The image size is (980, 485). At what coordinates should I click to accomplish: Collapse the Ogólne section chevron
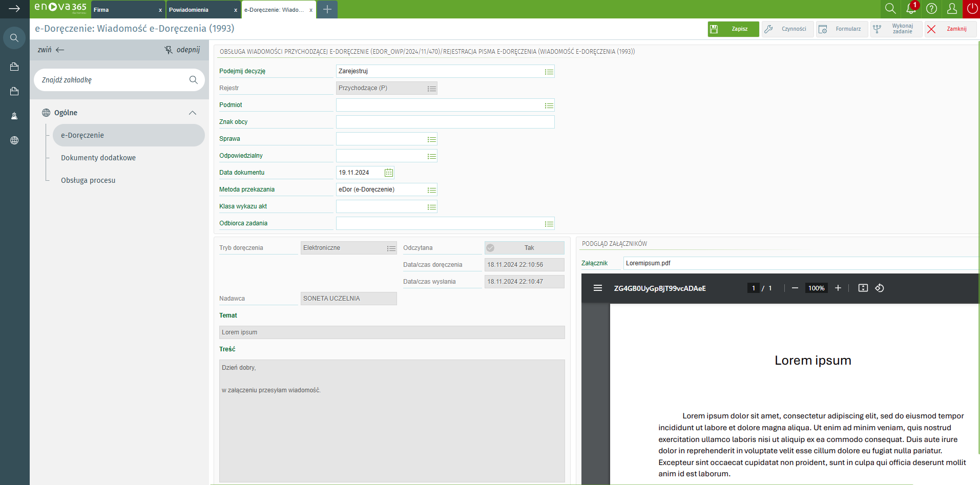coord(193,113)
